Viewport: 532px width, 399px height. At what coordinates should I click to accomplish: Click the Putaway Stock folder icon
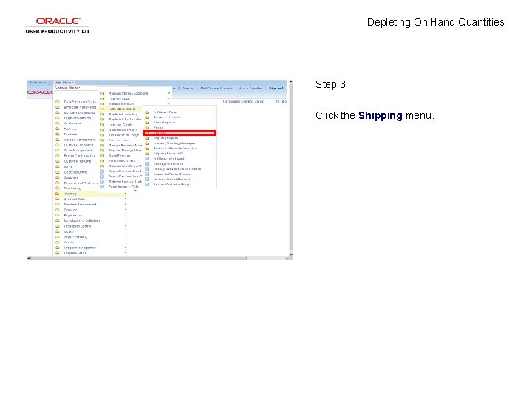click(x=102, y=98)
